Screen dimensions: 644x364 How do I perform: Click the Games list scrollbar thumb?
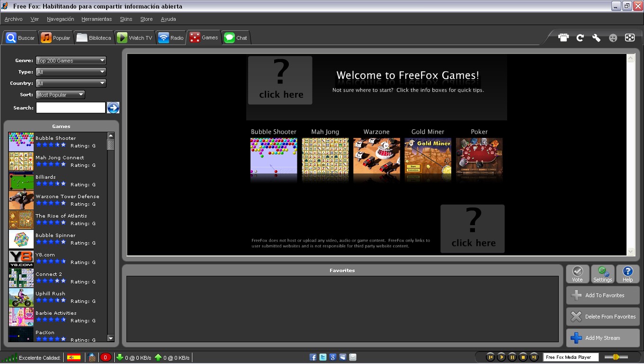point(111,145)
